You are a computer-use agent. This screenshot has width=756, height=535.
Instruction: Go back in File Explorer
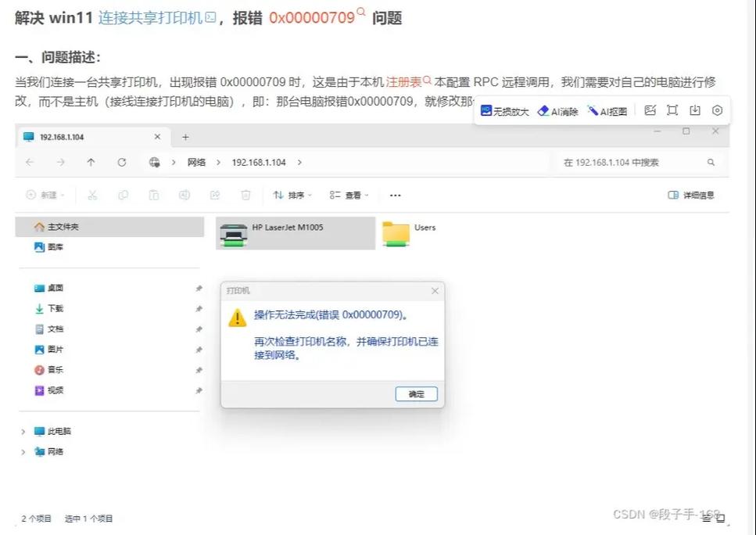[30, 163]
